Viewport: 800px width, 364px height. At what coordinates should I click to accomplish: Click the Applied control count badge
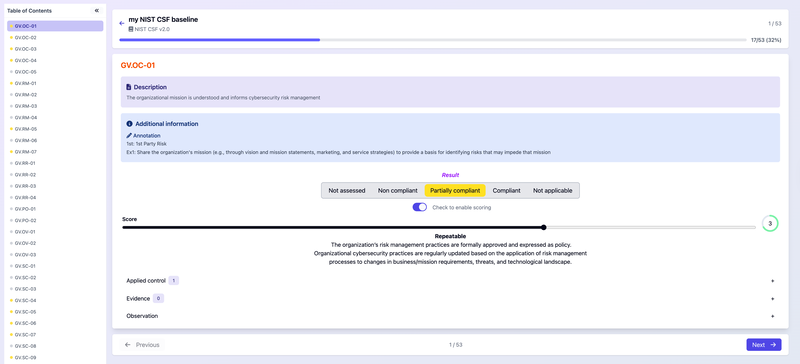[x=173, y=281]
